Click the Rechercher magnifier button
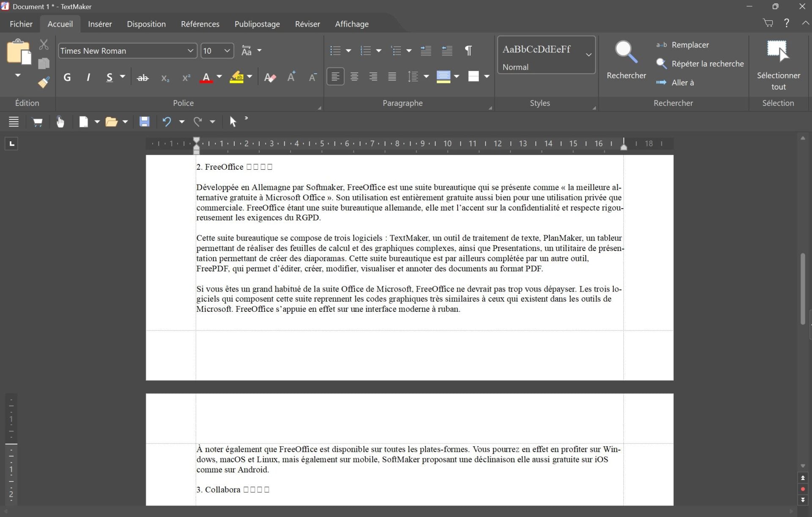 pyautogui.click(x=626, y=60)
